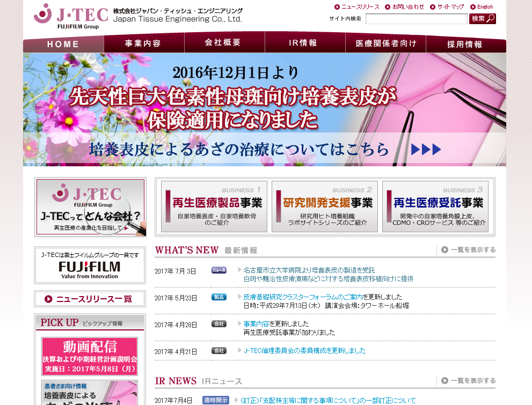Click date text 2017年 7月 3日
This screenshot has width=532, height=405.
175,271
